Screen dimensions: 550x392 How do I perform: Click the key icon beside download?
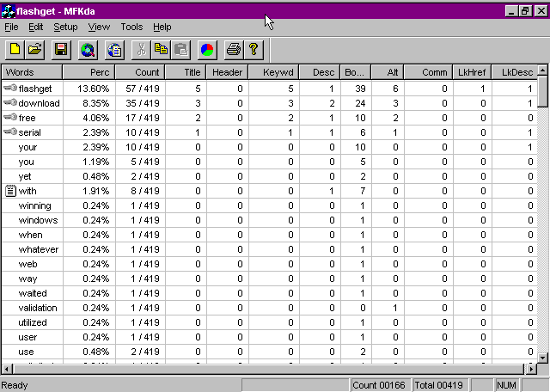click(10, 102)
